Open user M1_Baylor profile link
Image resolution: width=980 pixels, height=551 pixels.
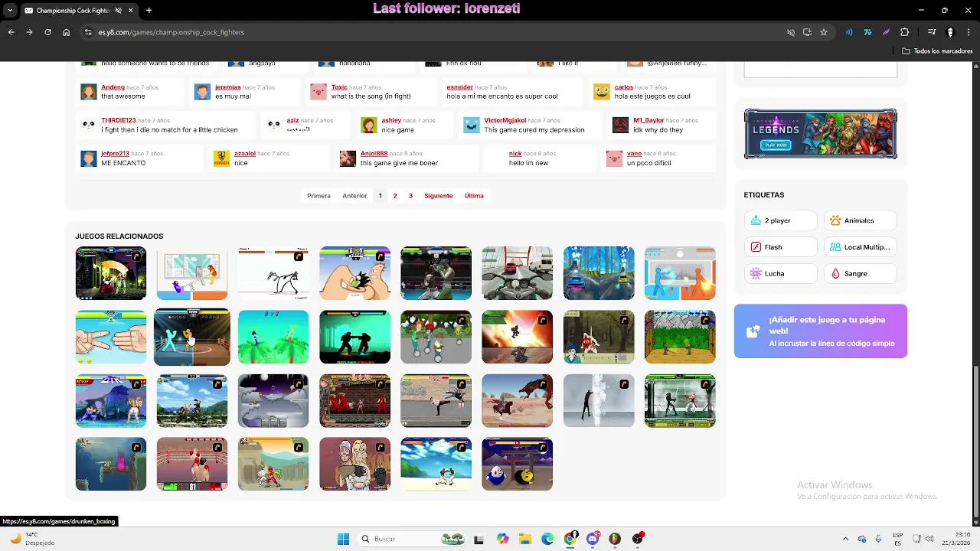tap(648, 120)
